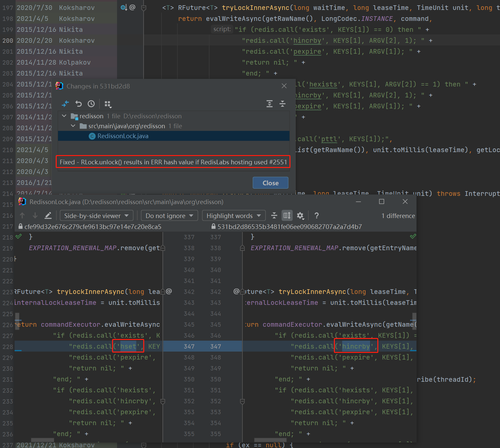This screenshot has height=448, width=500.
Task: Select the redisson module row in changes tree
Action: [174, 116]
